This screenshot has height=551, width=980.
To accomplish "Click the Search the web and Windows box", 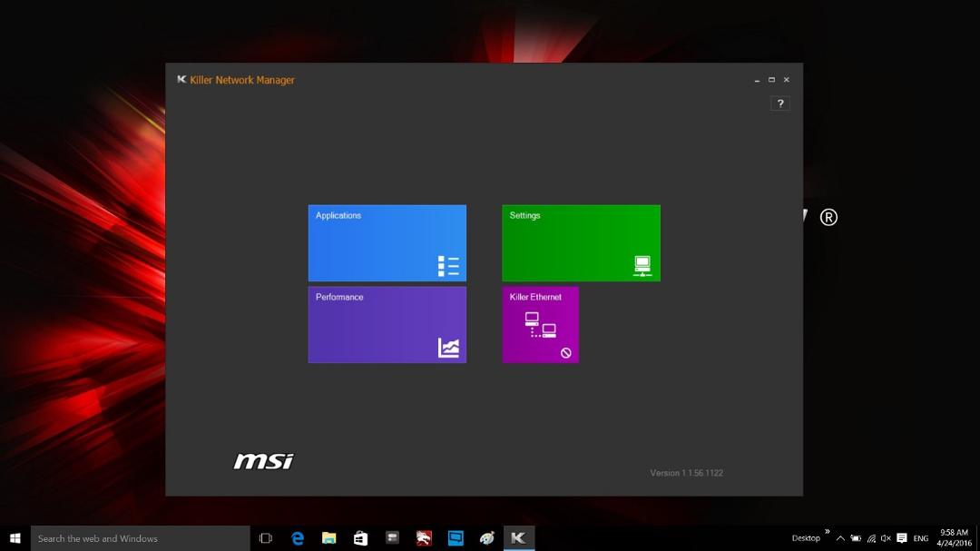I will click(140, 538).
